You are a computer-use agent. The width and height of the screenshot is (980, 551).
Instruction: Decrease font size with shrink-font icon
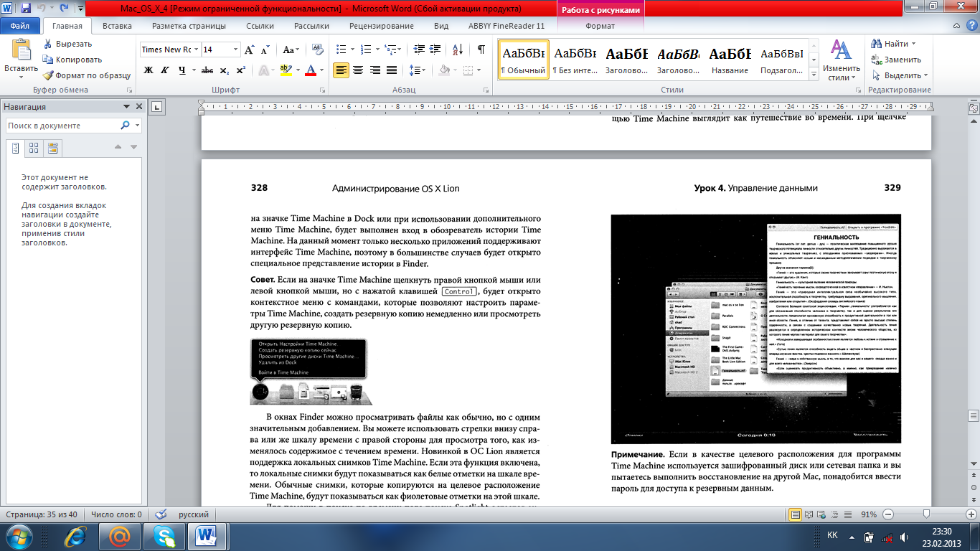(x=265, y=50)
